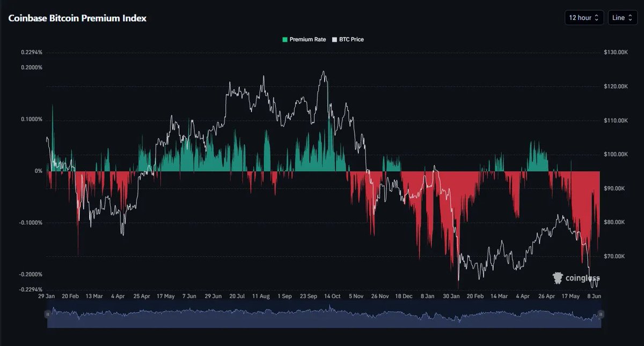Viewport: 644px width, 346px height.
Task: Click the 18 Dec date label
Action: (404, 296)
